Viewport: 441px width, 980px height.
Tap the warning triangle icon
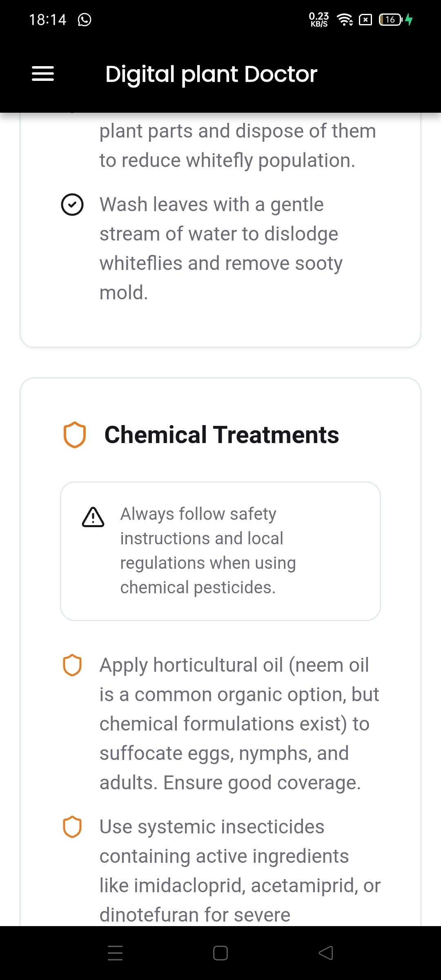pyautogui.click(x=93, y=517)
